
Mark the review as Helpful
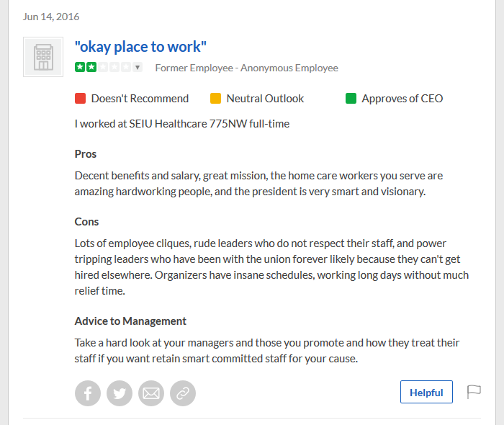(x=426, y=392)
